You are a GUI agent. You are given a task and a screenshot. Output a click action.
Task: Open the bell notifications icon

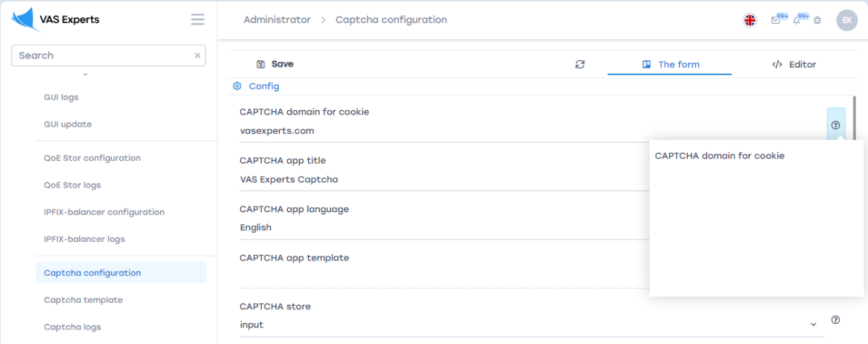tap(797, 20)
